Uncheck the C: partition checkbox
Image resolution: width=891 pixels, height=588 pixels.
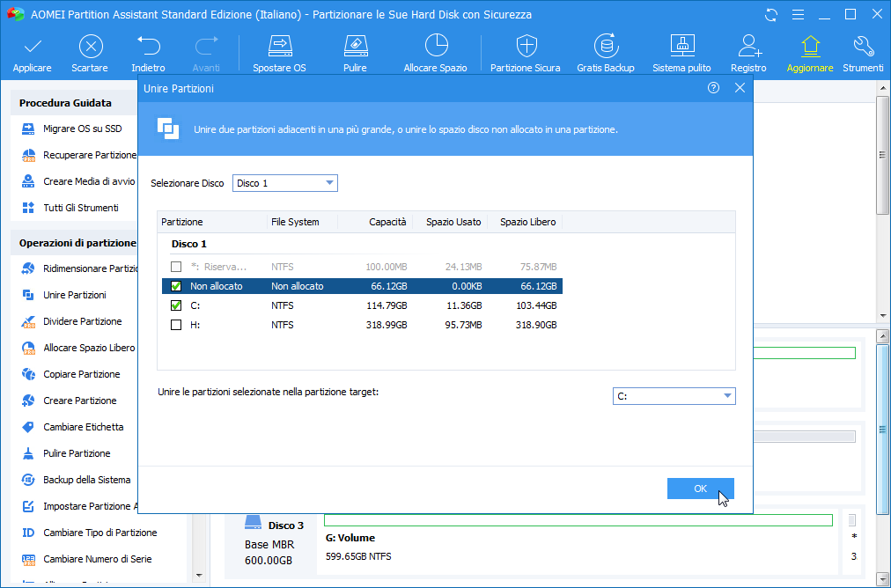pos(176,305)
